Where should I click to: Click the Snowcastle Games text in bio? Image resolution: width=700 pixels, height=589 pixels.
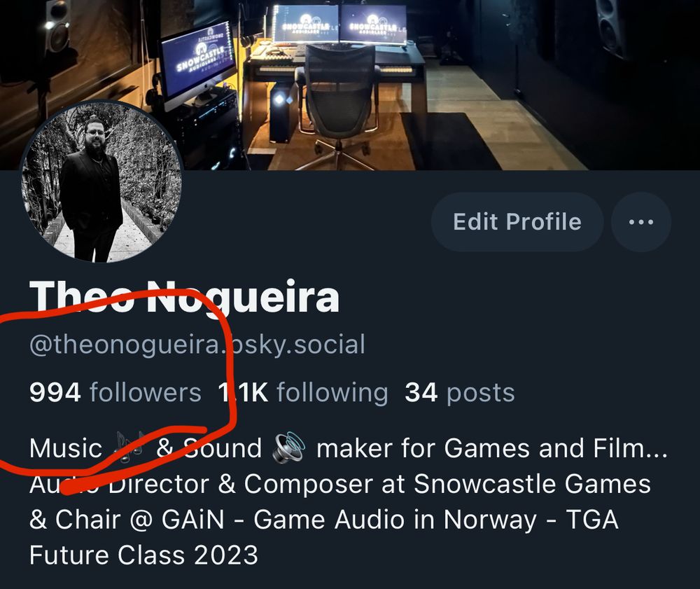click(x=532, y=484)
